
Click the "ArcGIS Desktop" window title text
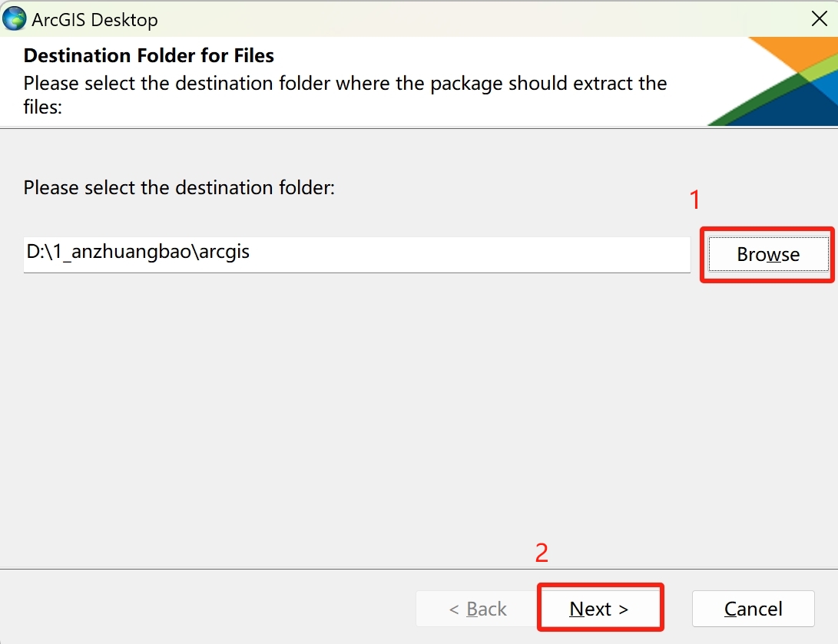[94, 20]
